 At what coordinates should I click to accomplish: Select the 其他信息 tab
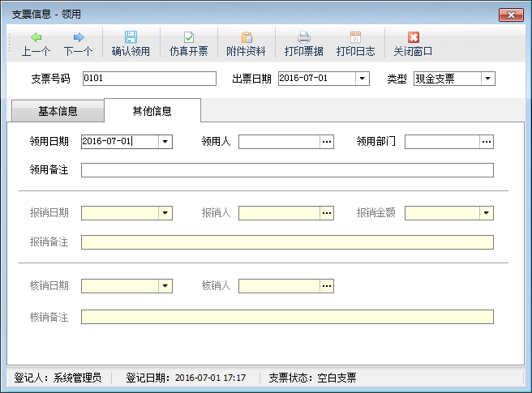tap(152, 111)
